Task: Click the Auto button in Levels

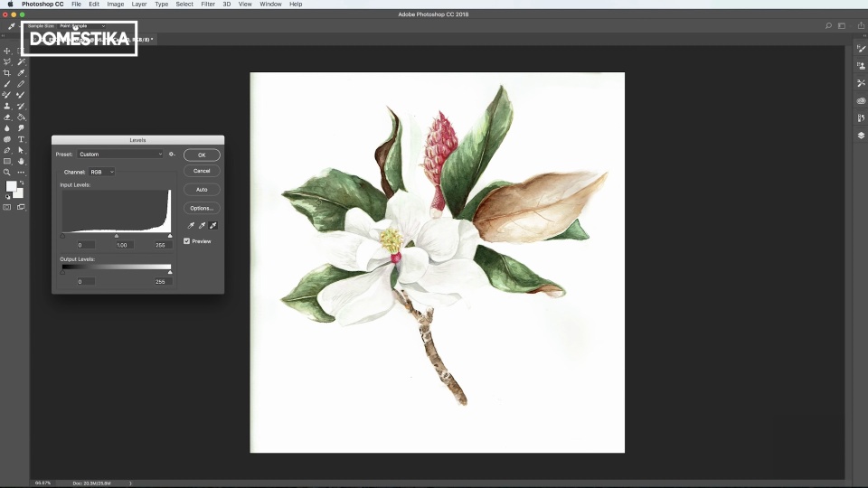Action: coord(202,190)
